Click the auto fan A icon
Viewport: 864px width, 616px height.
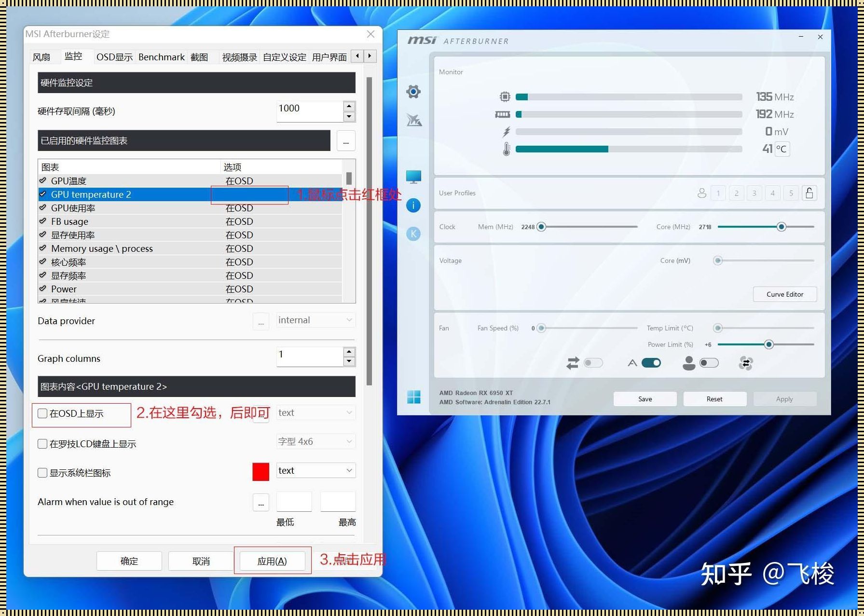[632, 363]
